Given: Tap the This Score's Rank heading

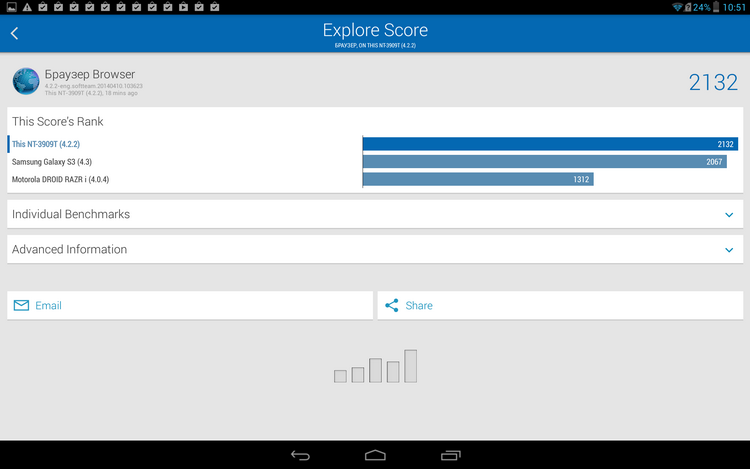Looking at the screenshot, I should 57,121.
